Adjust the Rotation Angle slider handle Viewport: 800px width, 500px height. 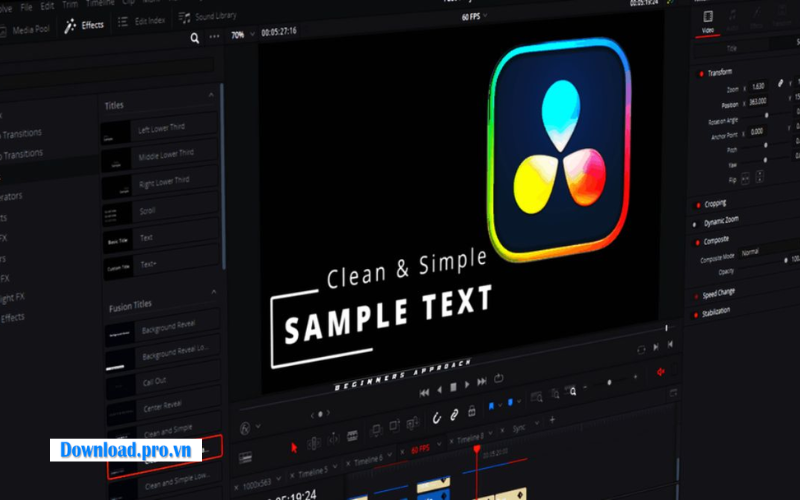click(x=766, y=115)
